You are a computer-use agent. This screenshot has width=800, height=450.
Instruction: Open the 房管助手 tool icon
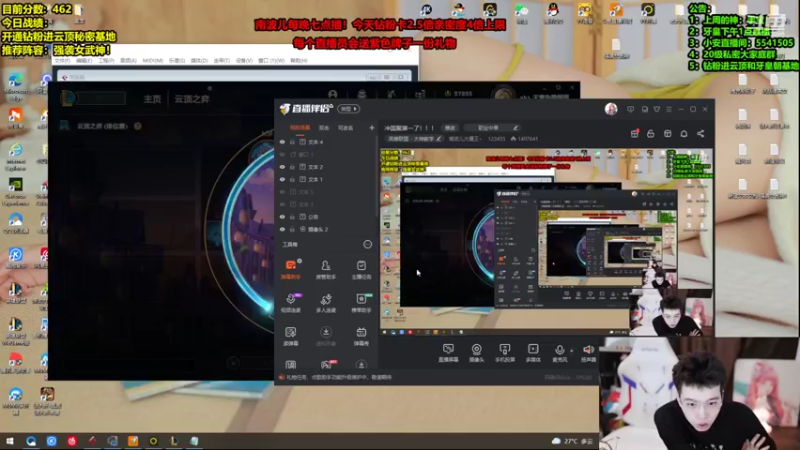pyautogui.click(x=326, y=269)
